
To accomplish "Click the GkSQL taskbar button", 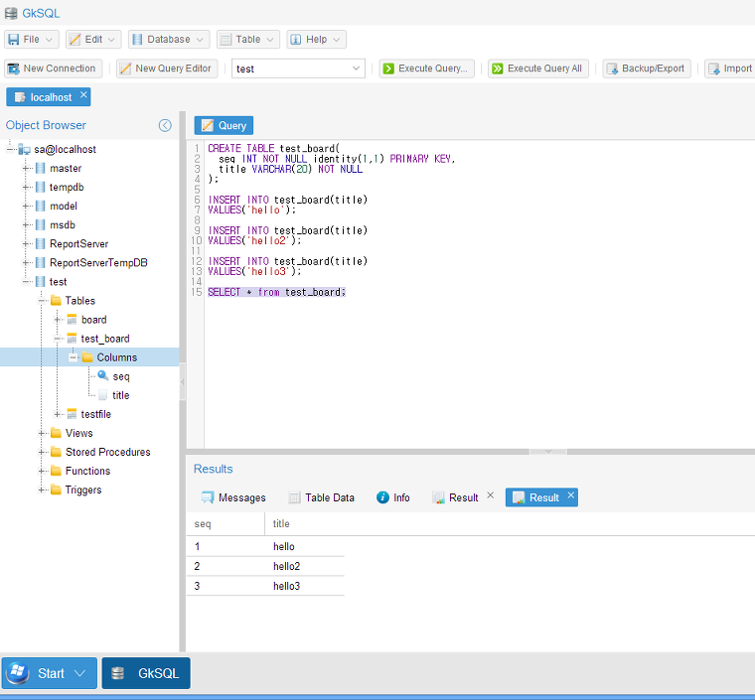I will point(146,673).
